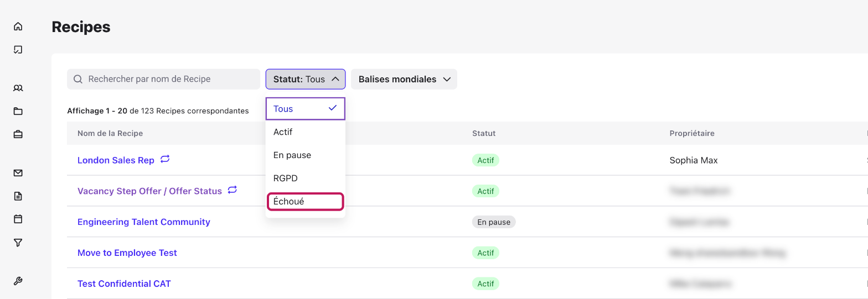Open the wrench settings sidebar icon
868x299 pixels.
pos(18,281)
